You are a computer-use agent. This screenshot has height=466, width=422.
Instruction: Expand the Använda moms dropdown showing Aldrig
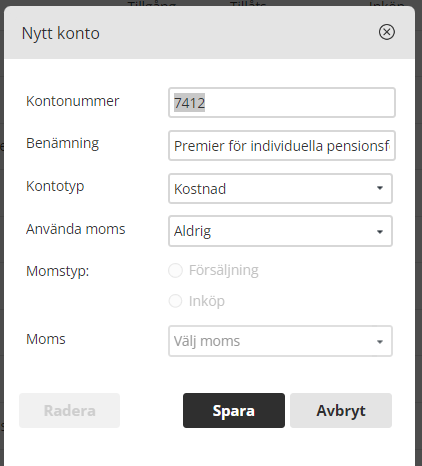280,231
